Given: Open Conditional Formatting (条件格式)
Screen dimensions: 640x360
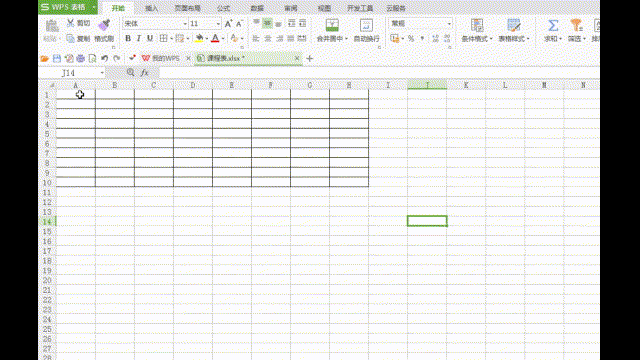Looking at the screenshot, I should click(x=477, y=31).
